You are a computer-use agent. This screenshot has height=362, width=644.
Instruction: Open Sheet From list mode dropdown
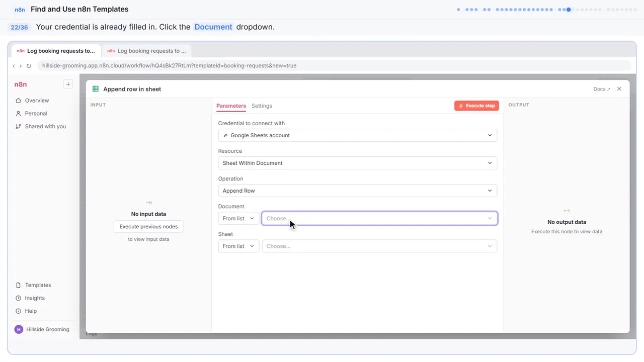(238, 246)
